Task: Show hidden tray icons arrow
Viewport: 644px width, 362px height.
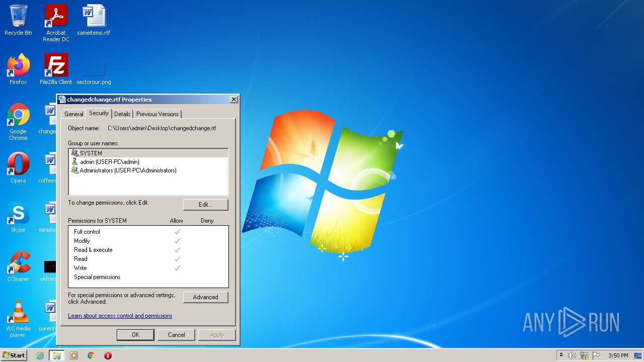Action: (561, 355)
